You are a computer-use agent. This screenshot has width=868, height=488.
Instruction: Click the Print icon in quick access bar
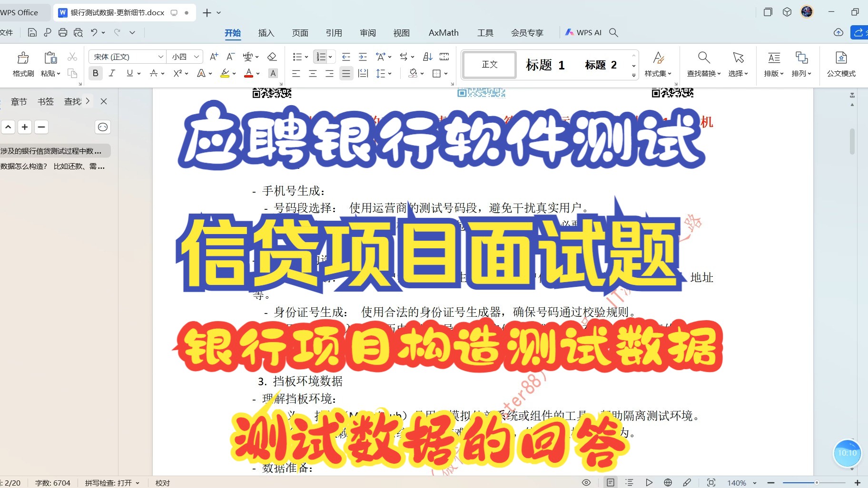pos(63,32)
